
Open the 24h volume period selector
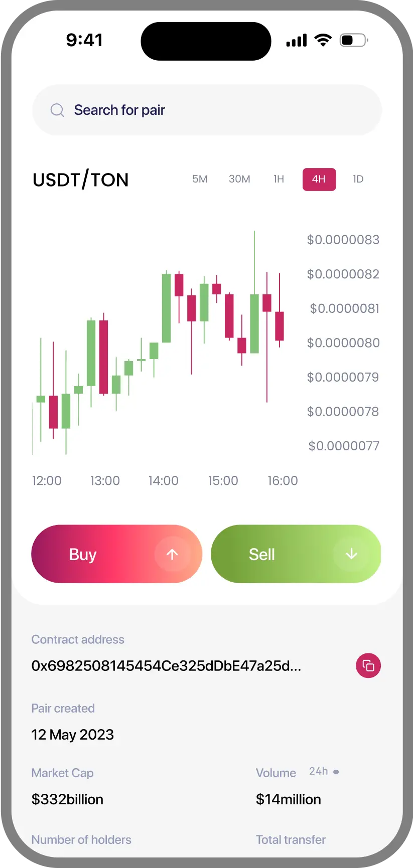click(324, 772)
